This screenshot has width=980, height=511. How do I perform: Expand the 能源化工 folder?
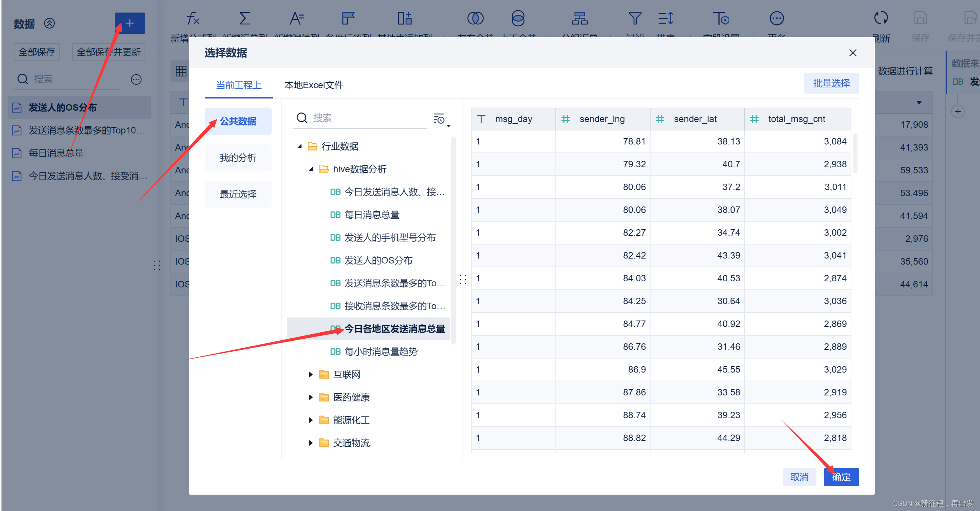pyautogui.click(x=311, y=420)
